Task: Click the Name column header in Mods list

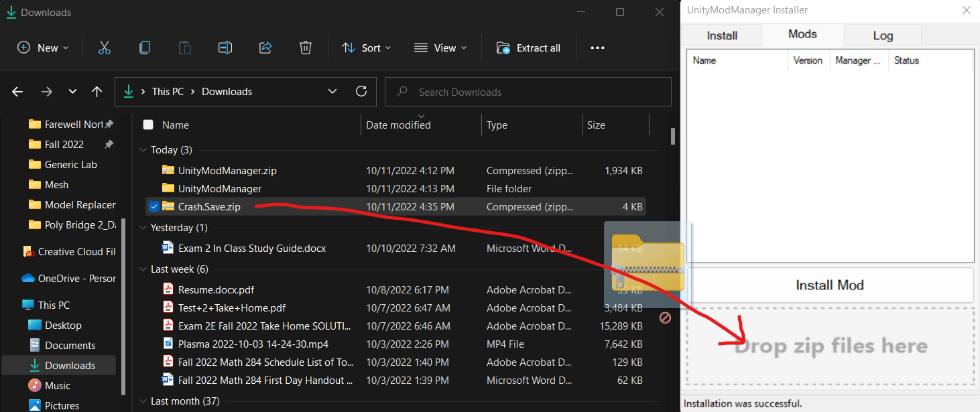Action: point(737,60)
